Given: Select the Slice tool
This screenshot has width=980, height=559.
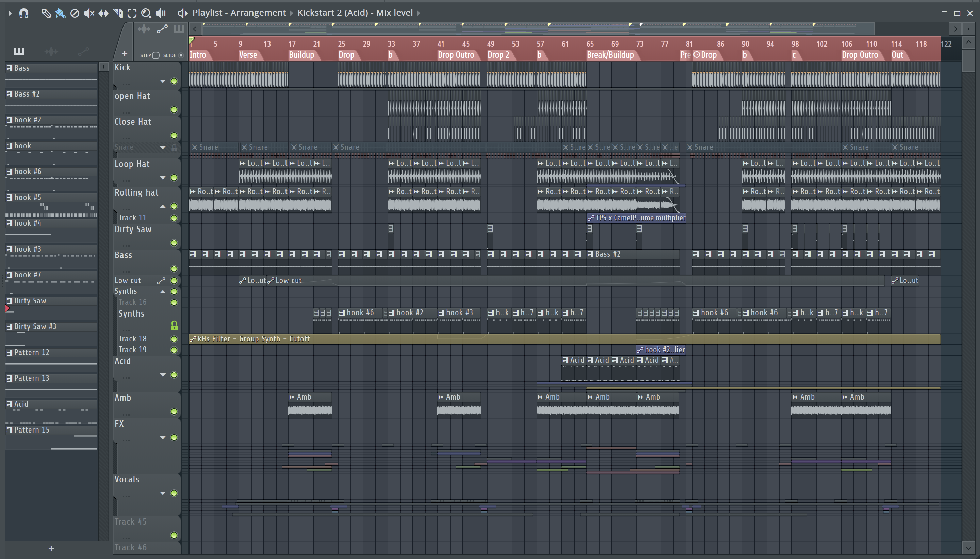Looking at the screenshot, I should pos(118,13).
